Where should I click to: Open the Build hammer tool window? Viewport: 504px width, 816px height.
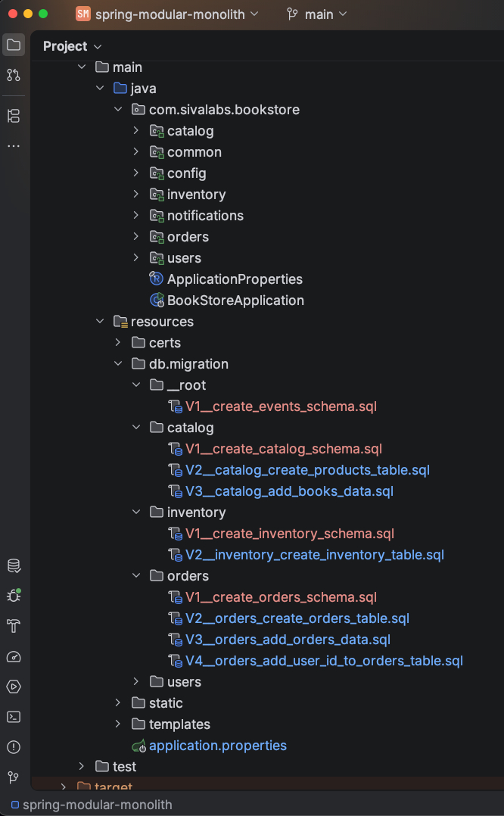14,626
